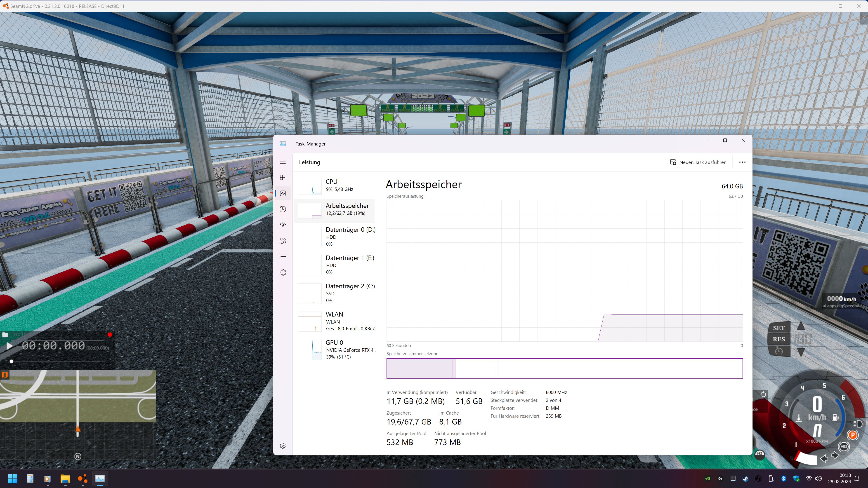The image size is (868, 488).
Task: Open Task Manager settings gear
Action: click(x=283, y=446)
